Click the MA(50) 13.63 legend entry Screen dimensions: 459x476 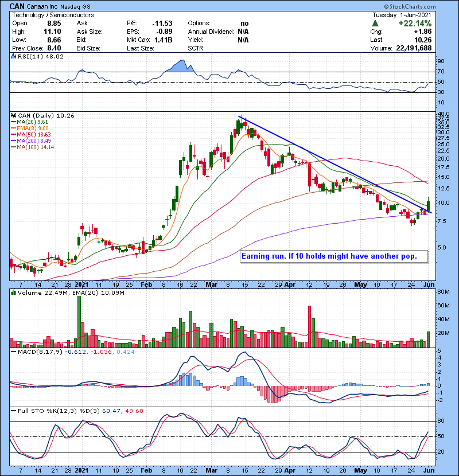[31, 134]
